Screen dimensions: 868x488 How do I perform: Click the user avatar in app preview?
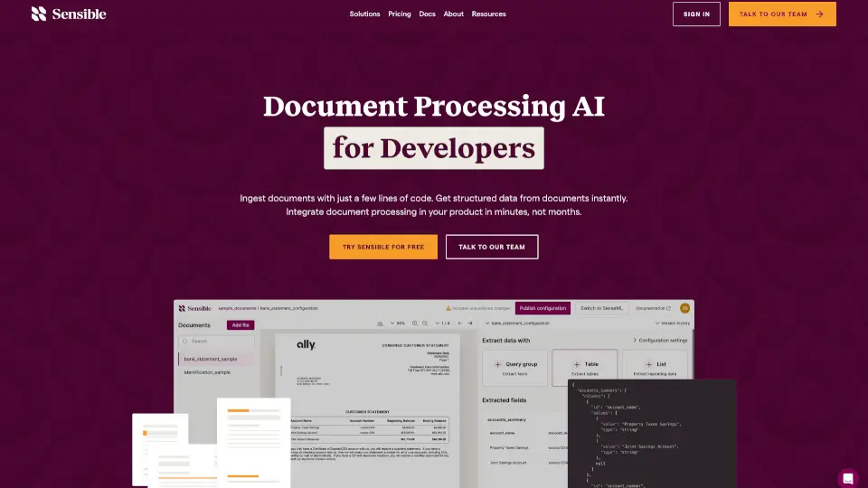pos(684,308)
